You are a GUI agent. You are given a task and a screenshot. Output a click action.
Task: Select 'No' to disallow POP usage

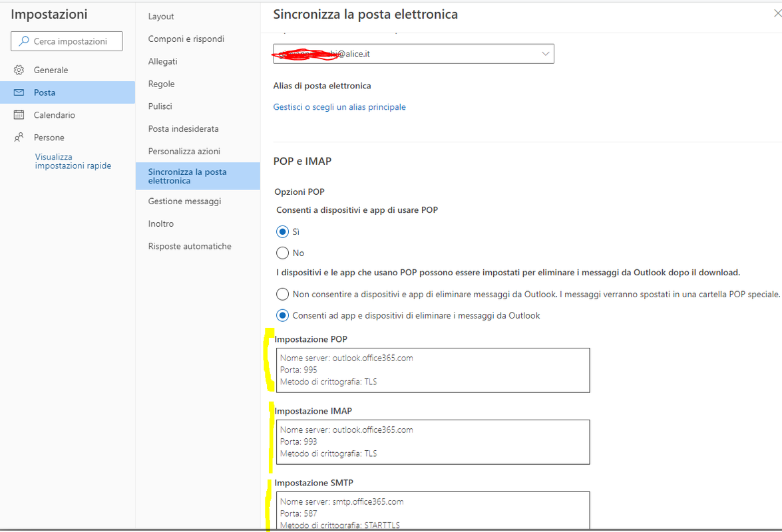coord(282,253)
